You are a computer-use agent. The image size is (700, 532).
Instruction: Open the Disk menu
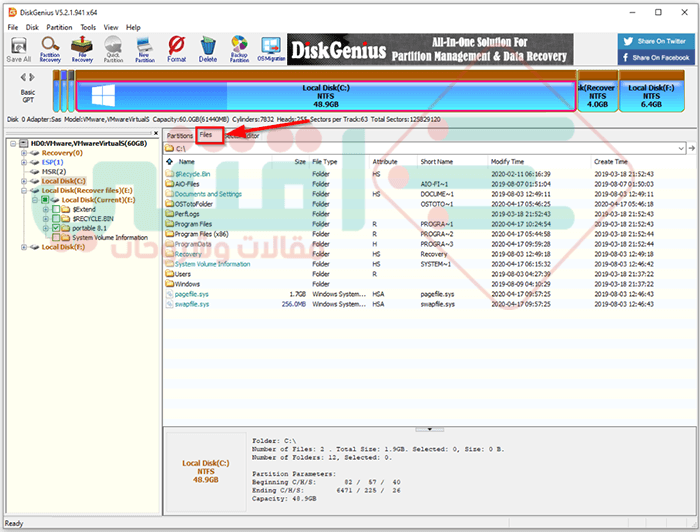(32, 27)
